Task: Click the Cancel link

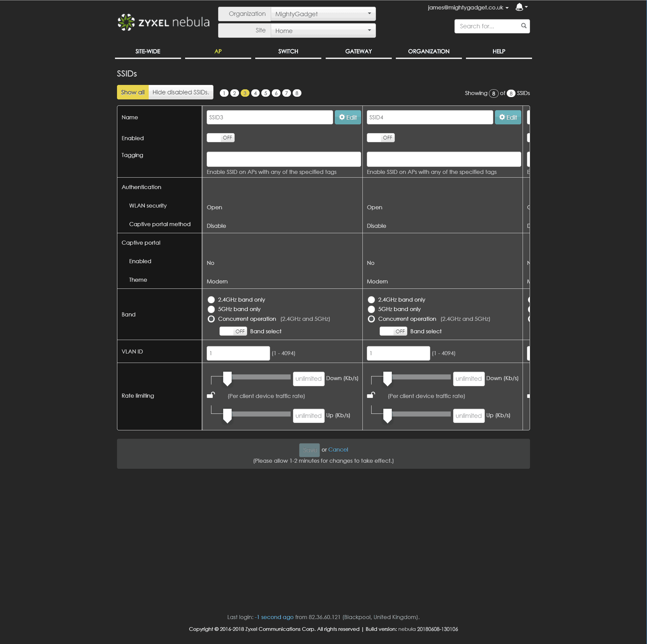Action: (338, 450)
